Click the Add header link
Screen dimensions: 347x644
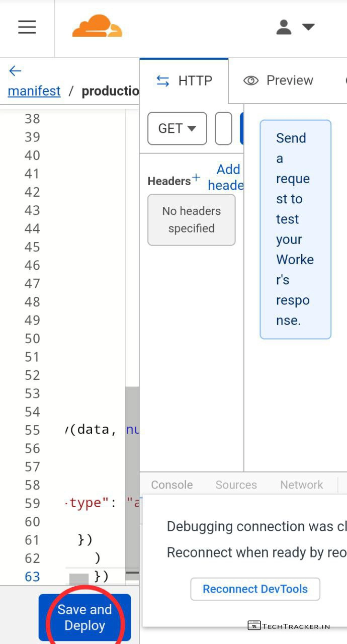pos(225,177)
